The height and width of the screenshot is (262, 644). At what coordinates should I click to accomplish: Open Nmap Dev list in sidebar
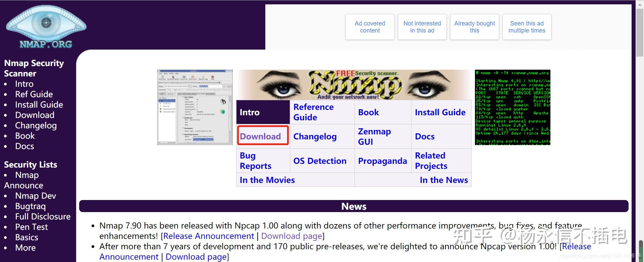(36, 196)
